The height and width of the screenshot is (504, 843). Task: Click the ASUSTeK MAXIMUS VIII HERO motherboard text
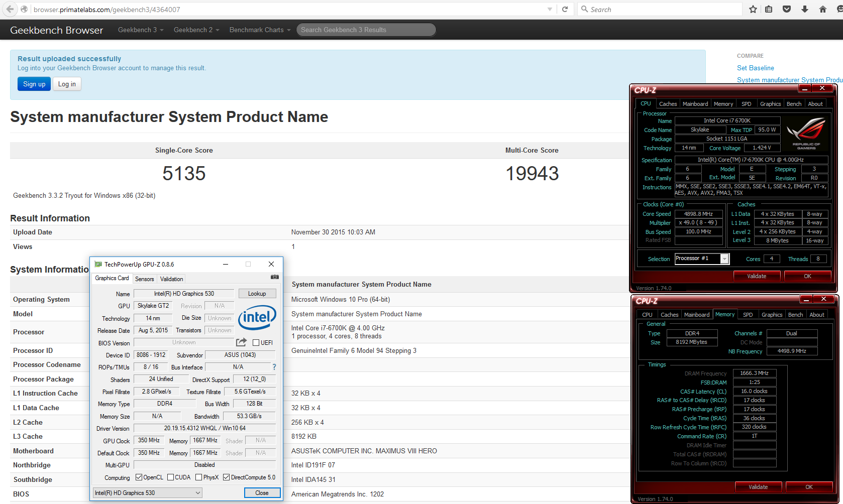point(364,451)
